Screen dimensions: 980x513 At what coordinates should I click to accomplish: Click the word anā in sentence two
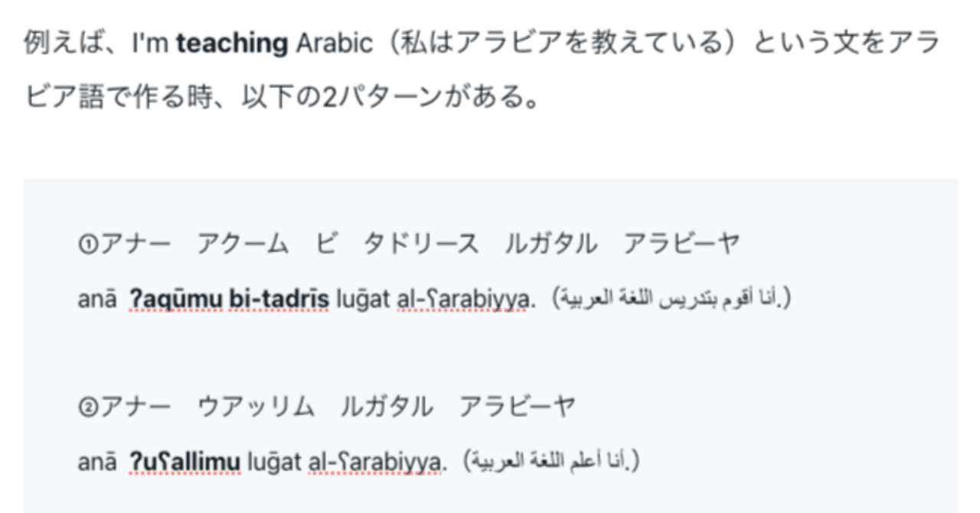point(96,462)
